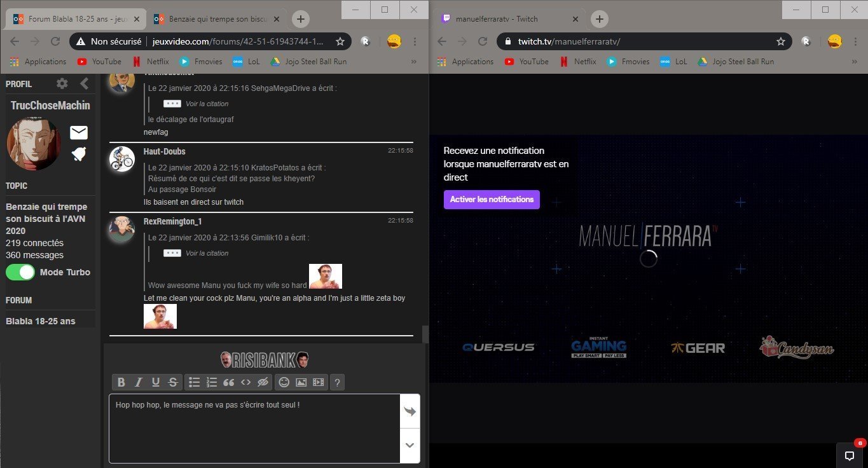Screen dimensions: 868x468
Task: Open LoL bookmark in Twitch window
Action: coord(673,62)
